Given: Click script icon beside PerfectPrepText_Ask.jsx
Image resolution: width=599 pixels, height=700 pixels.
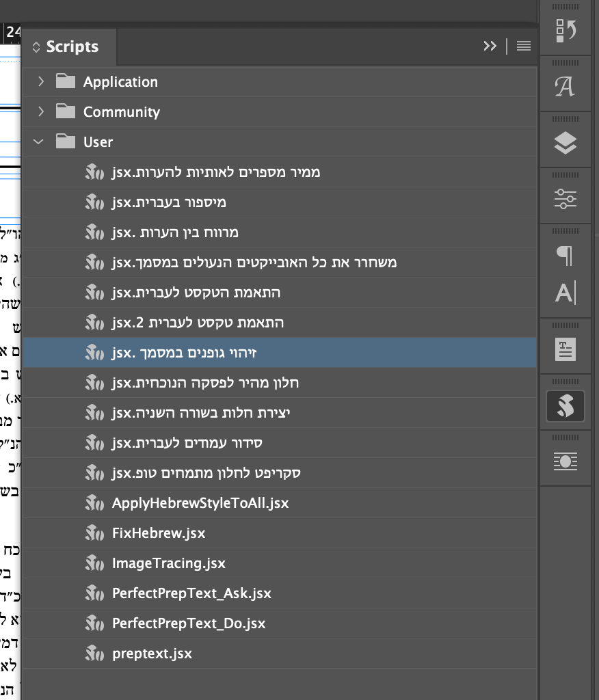Looking at the screenshot, I should [94, 593].
